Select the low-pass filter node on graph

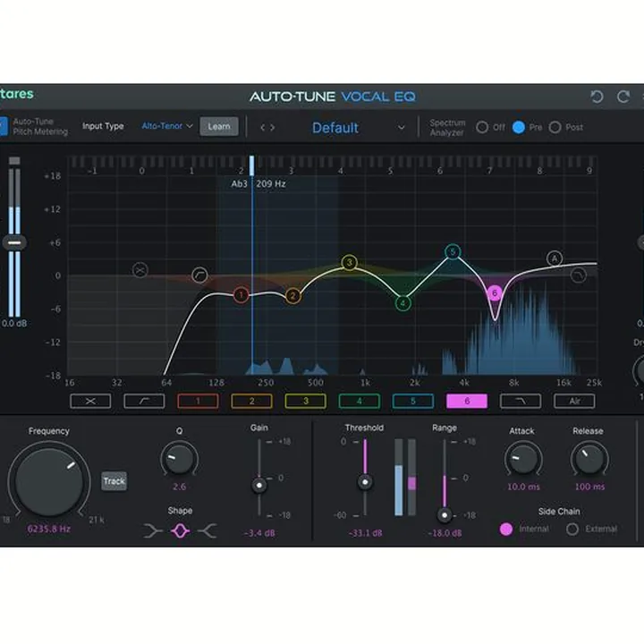[579, 275]
